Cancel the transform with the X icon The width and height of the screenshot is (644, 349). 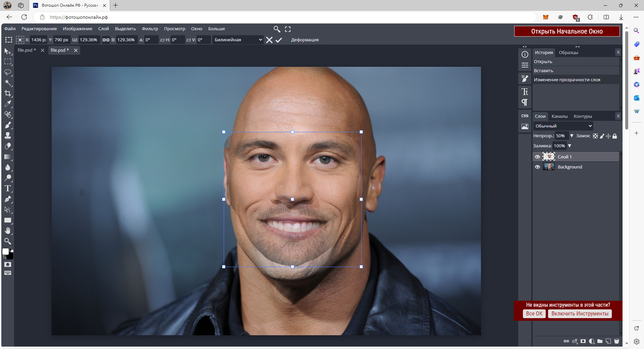pyautogui.click(x=269, y=40)
